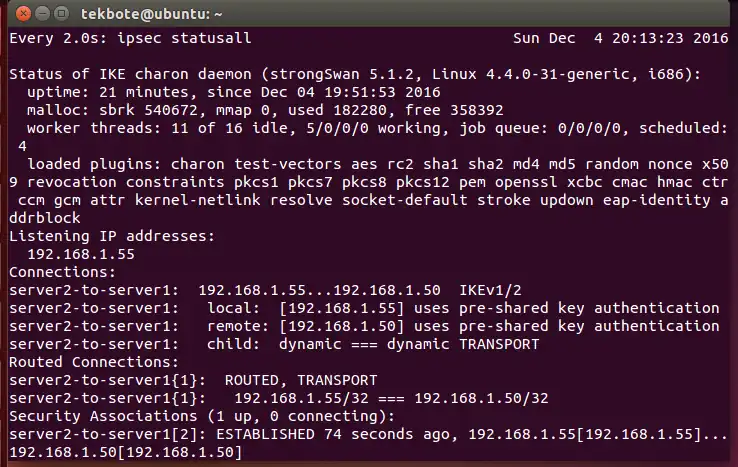738x467 pixels.
Task: Maximize the terminal window
Action: point(61,13)
